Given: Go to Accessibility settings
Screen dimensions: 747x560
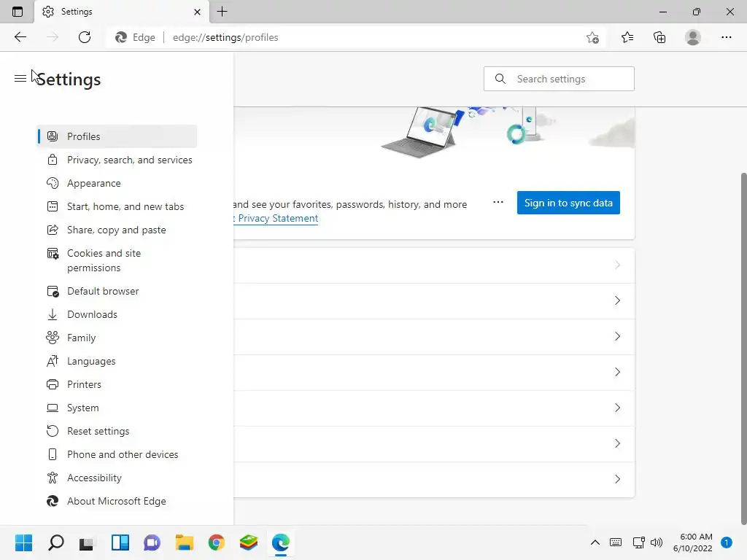Looking at the screenshot, I should (x=117, y=478).
